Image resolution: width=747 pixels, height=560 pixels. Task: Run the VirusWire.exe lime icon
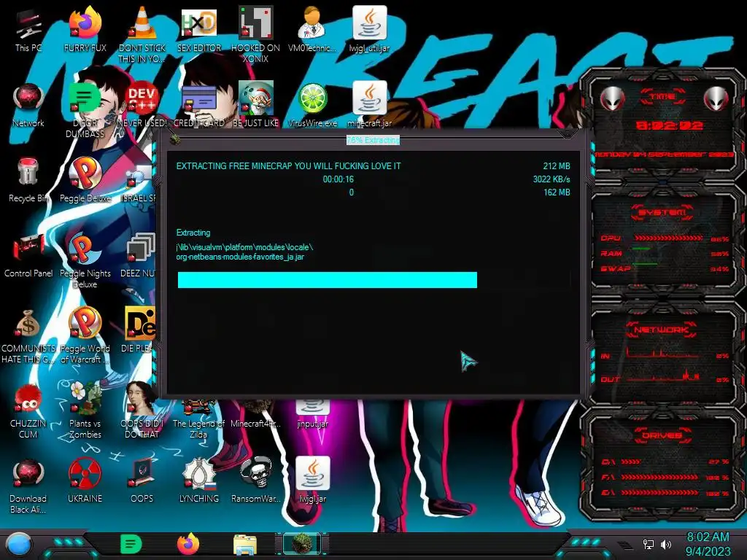point(312,106)
